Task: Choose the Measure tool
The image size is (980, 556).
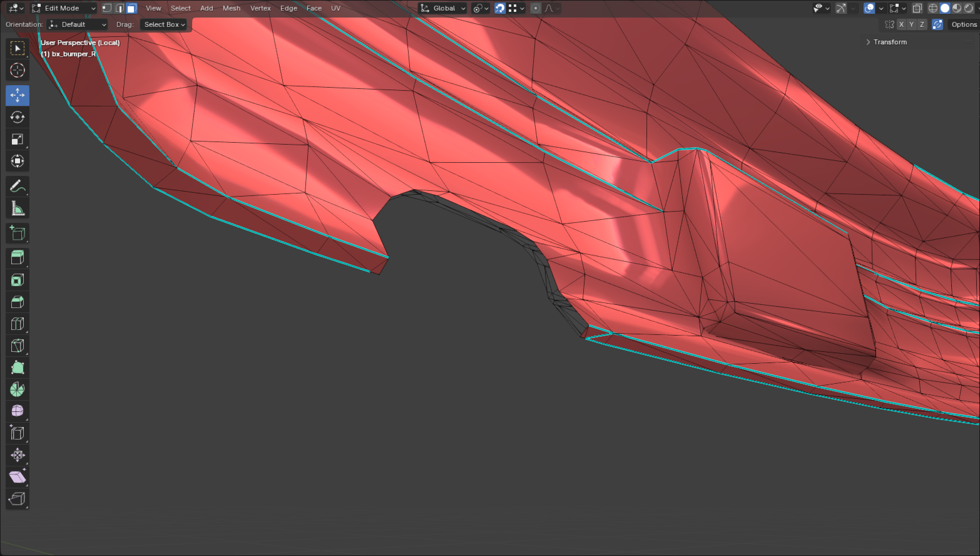Action: (18, 208)
